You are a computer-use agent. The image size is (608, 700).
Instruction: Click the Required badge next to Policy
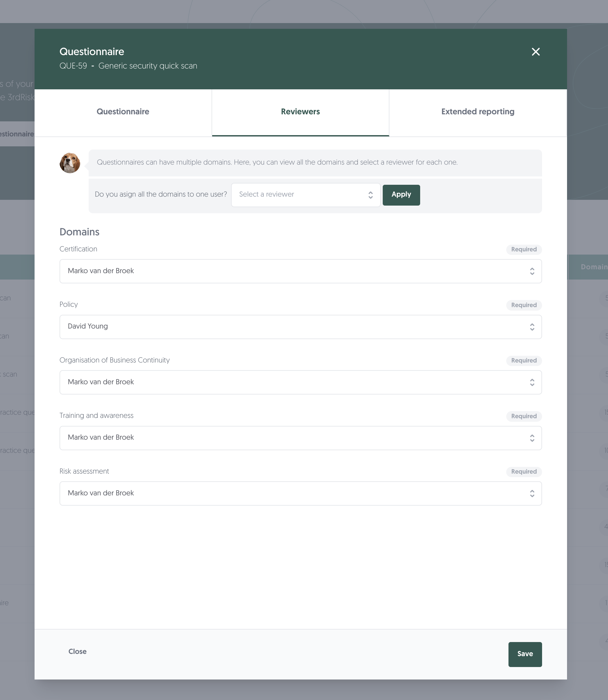coord(524,305)
